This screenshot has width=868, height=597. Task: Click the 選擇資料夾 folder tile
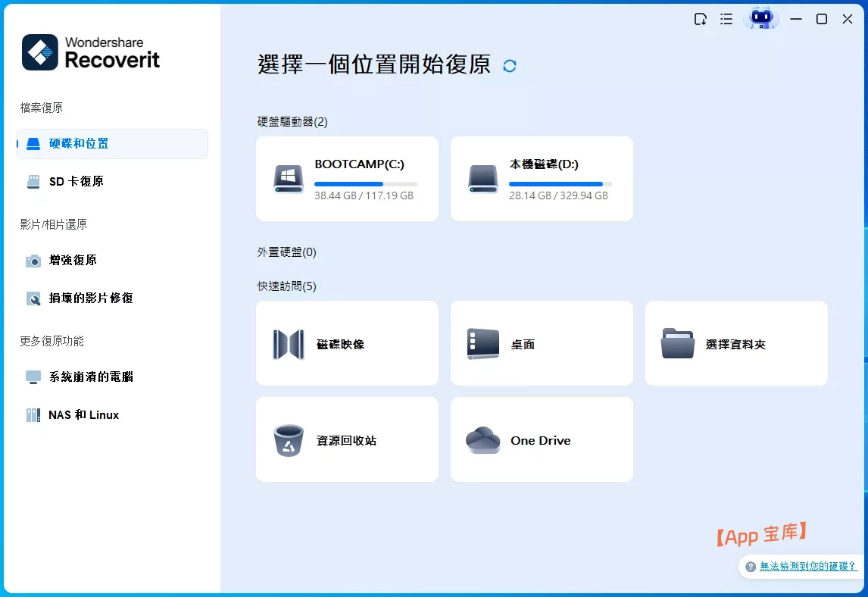[x=735, y=343]
